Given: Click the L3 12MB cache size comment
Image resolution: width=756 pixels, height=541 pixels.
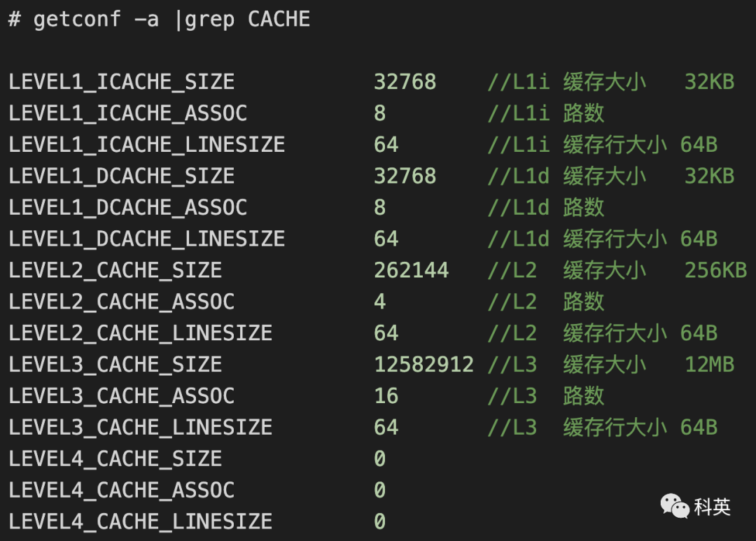Looking at the screenshot, I should (610, 365).
